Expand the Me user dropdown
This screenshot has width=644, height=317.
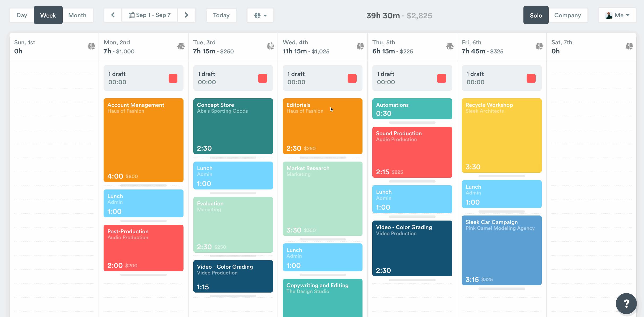coord(617,15)
